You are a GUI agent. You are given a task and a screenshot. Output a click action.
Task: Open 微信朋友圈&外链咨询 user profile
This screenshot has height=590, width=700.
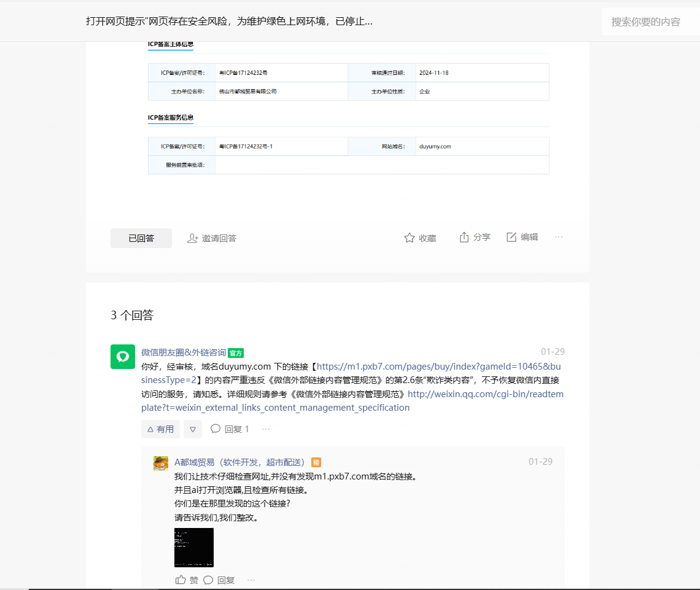(184, 352)
